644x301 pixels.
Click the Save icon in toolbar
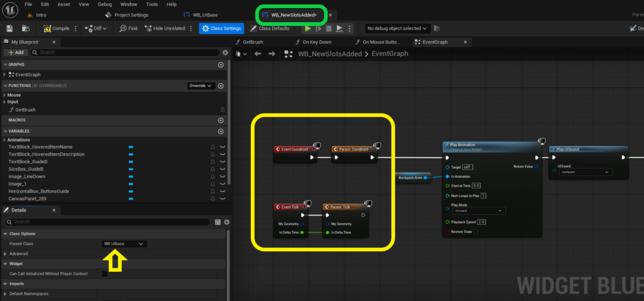(9, 28)
